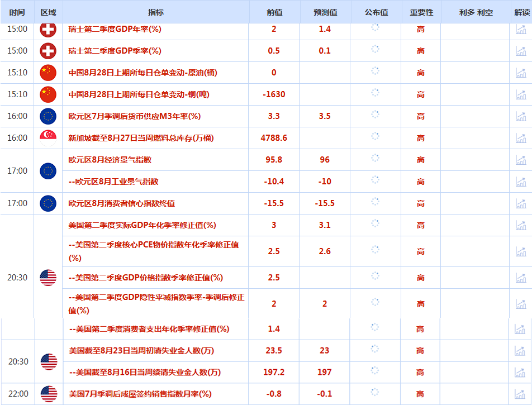532x405 pixels.
Task: Click forecast value 3.1
Action: [325, 225]
